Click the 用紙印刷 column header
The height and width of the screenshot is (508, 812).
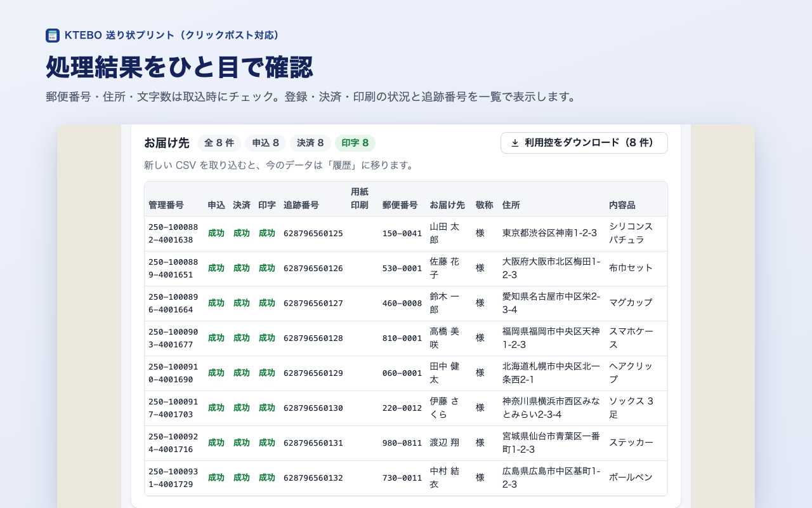360,198
